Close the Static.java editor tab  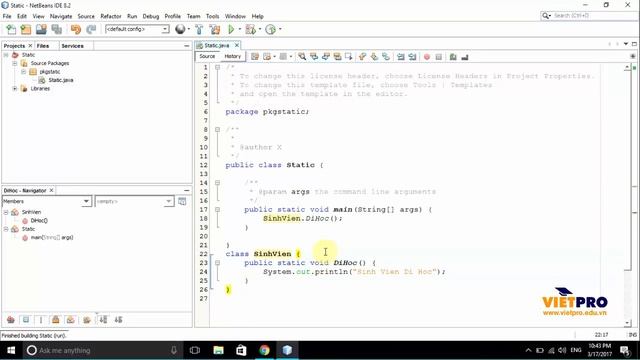coord(237,45)
